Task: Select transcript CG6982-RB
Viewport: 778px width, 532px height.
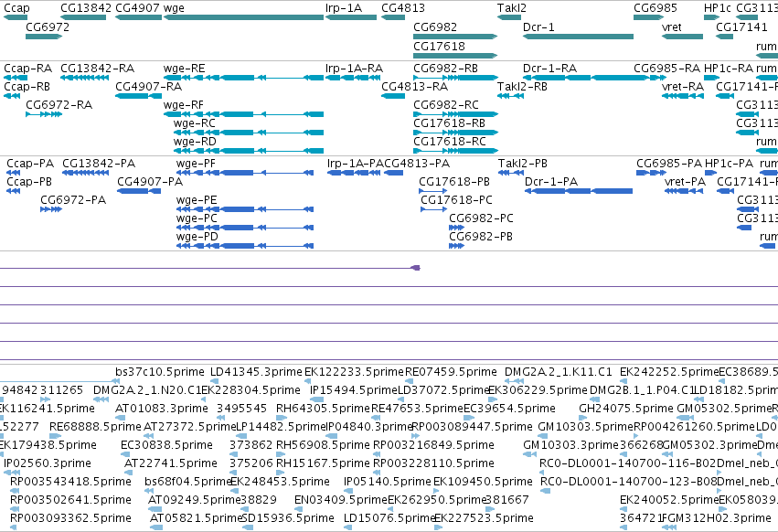Action: point(455,78)
